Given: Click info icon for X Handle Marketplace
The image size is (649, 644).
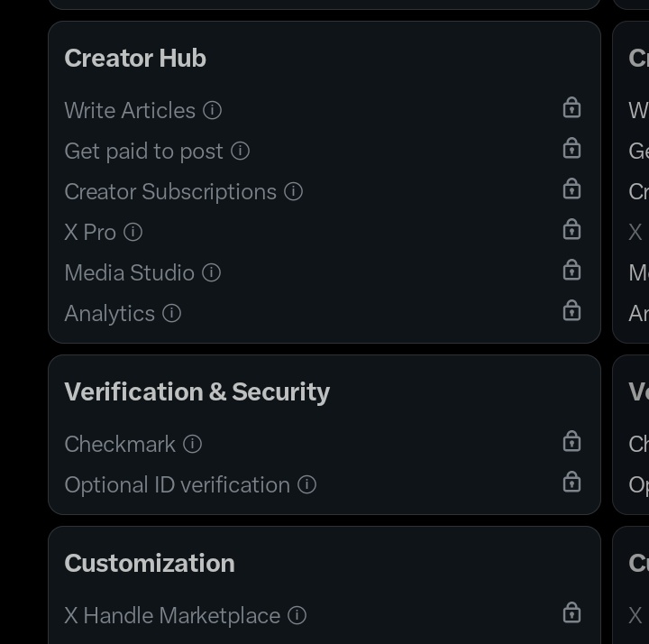Looking at the screenshot, I should click(x=297, y=615).
